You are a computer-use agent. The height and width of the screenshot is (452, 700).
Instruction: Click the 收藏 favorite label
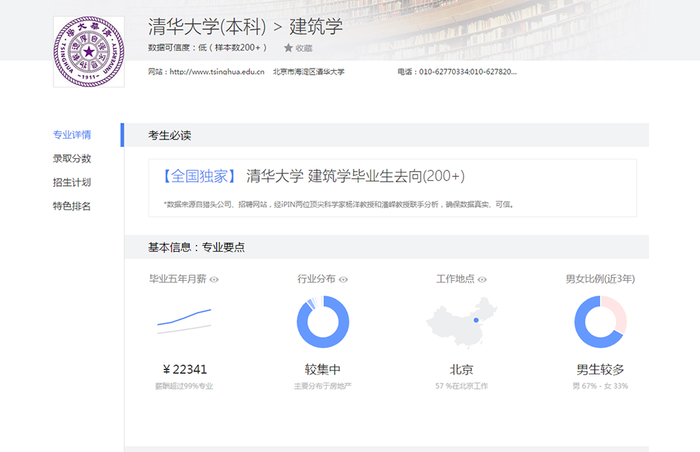304,48
